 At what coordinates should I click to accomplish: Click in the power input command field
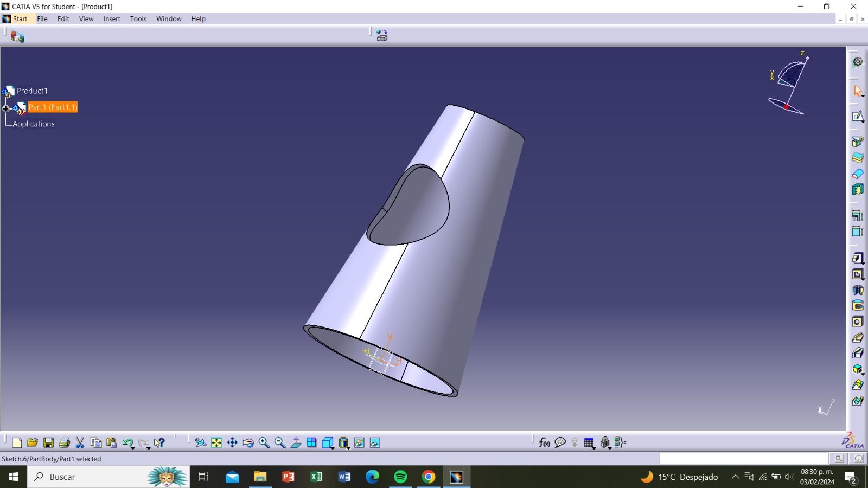pos(744,459)
